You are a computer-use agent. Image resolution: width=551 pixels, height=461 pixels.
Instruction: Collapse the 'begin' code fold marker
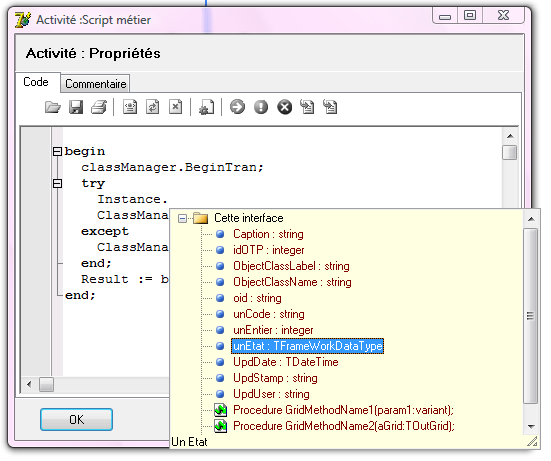[x=57, y=151]
